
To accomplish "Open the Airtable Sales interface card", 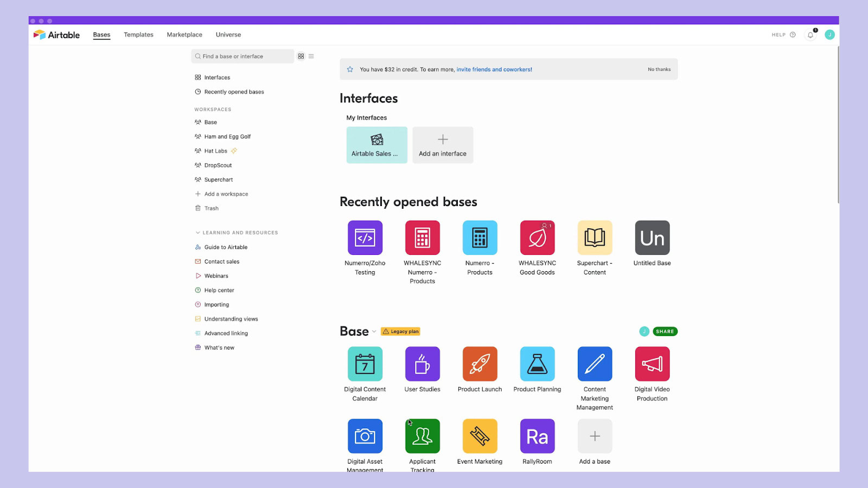I will tap(376, 145).
